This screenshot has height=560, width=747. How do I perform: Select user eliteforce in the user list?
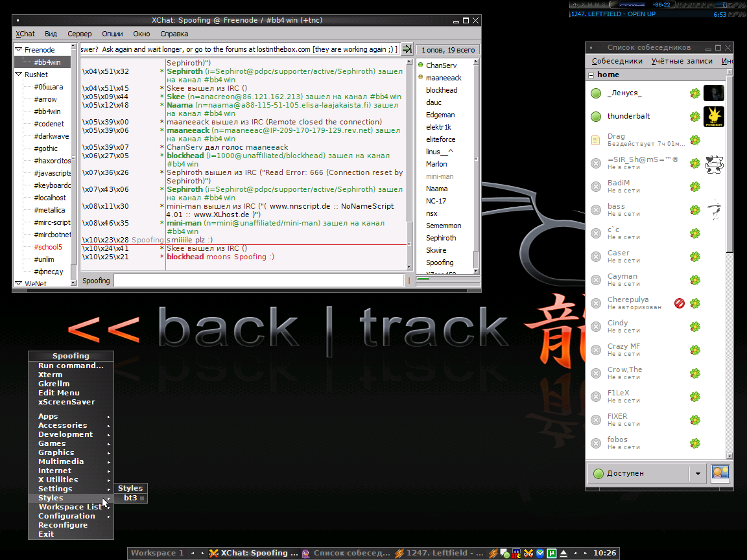(x=441, y=139)
